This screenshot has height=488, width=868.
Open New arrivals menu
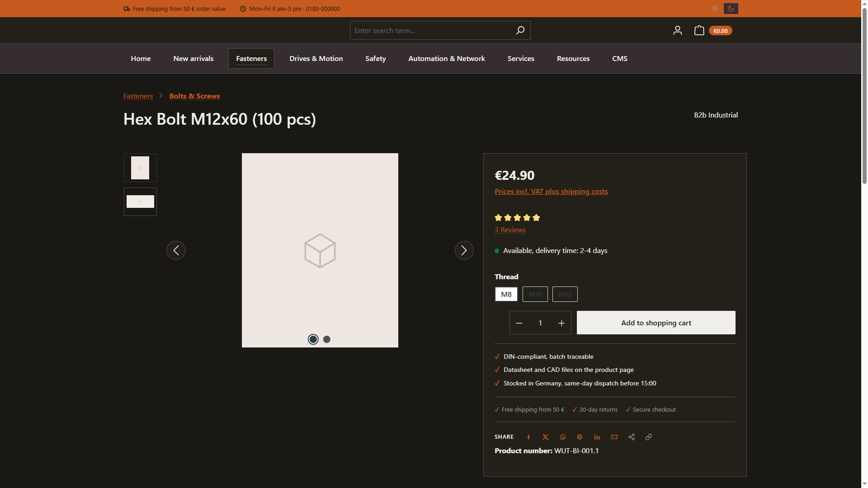point(193,58)
